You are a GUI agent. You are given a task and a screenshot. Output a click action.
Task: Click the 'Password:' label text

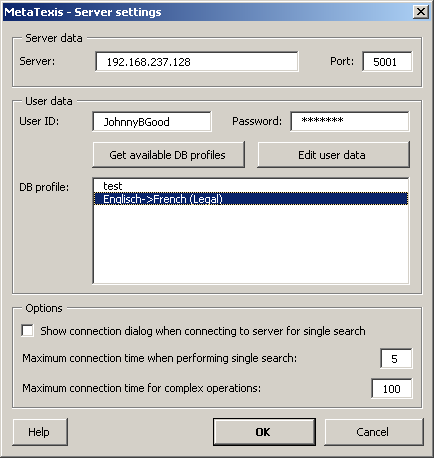click(257, 121)
